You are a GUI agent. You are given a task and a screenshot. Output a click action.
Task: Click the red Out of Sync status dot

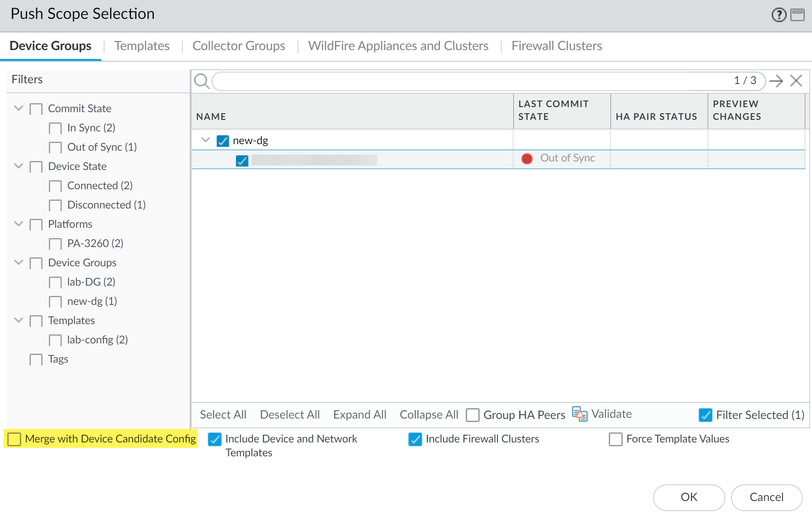point(527,158)
